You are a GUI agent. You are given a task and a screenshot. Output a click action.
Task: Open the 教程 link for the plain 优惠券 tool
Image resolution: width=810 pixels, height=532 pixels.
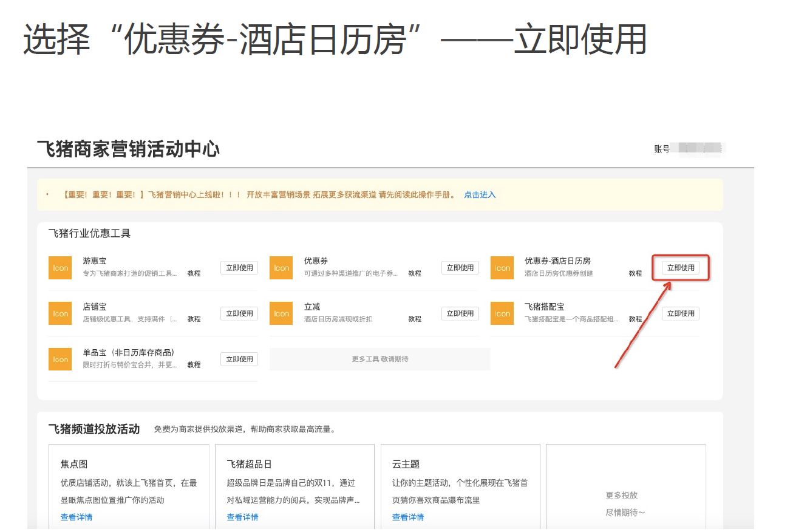click(415, 273)
